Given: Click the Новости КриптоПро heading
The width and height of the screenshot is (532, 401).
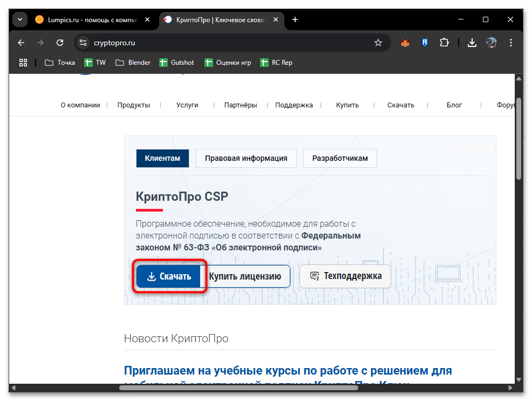Looking at the screenshot, I should tap(176, 338).
